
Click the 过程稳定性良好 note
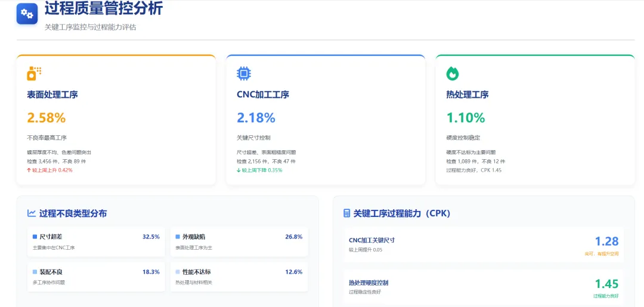coord(365,292)
